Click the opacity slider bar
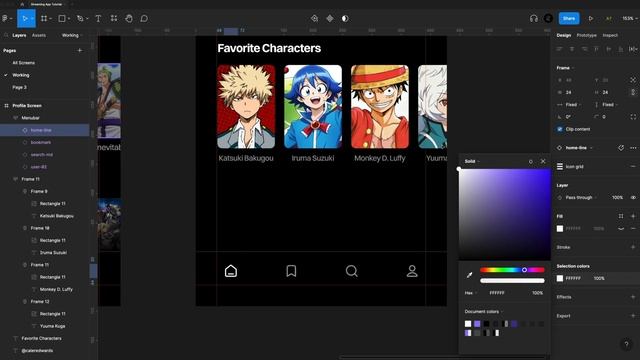The width and height of the screenshot is (640, 360). (512, 280)
